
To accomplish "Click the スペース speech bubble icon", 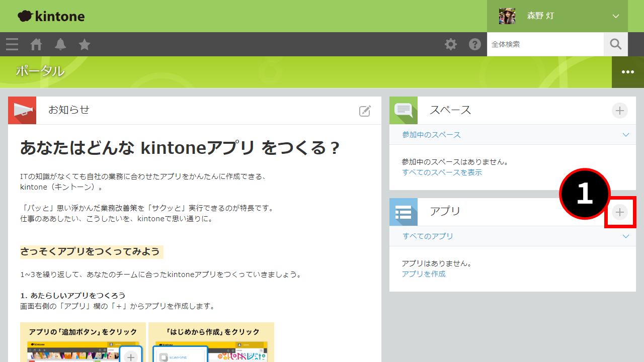I will 404,110.
